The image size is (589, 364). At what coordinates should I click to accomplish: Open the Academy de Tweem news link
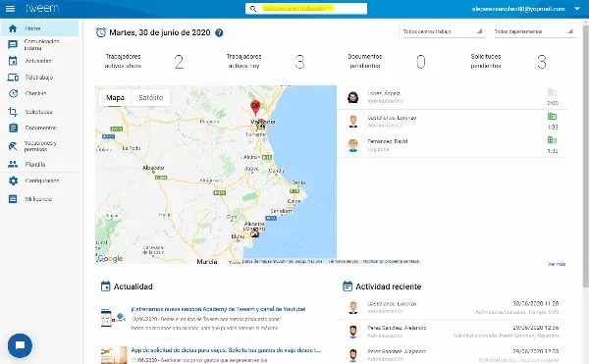(218, 309)
